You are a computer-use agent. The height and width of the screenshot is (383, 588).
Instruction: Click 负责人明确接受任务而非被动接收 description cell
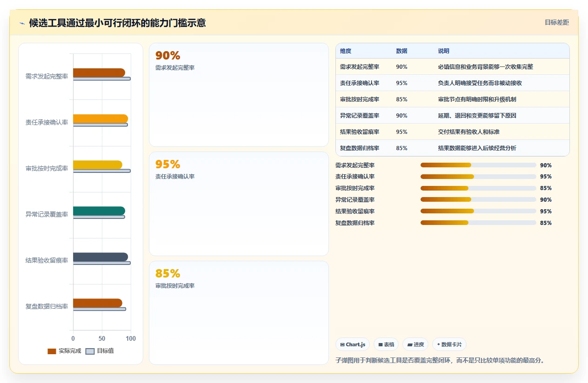coord(480,83)
